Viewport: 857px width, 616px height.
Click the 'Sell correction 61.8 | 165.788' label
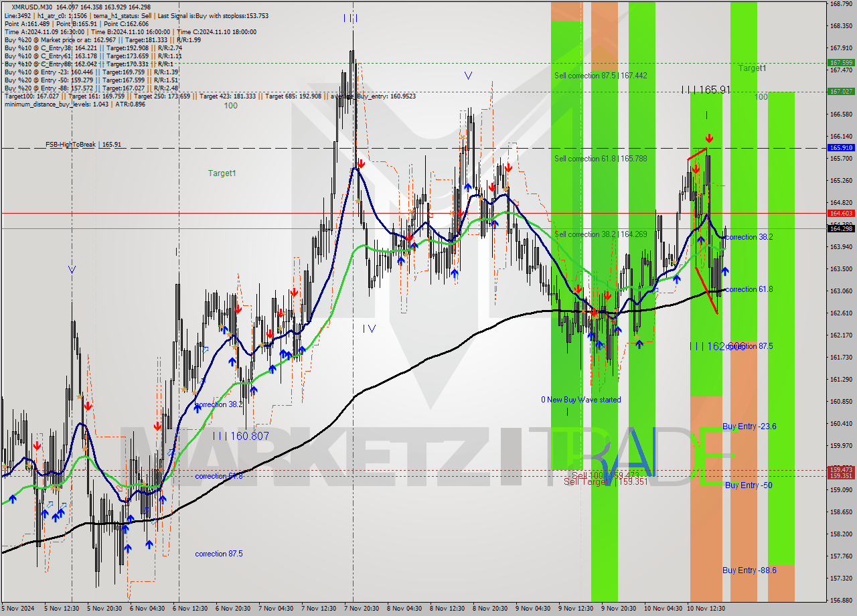coord(601,159)
